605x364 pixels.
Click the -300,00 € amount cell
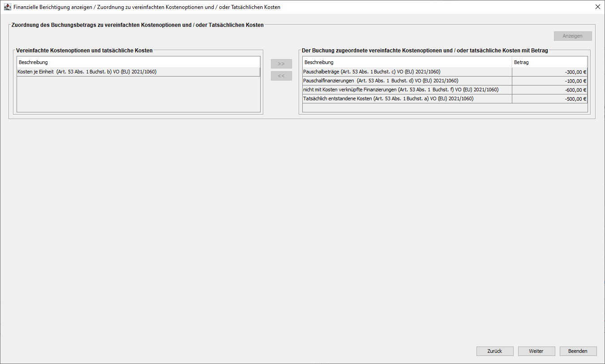tap(549, 72)
